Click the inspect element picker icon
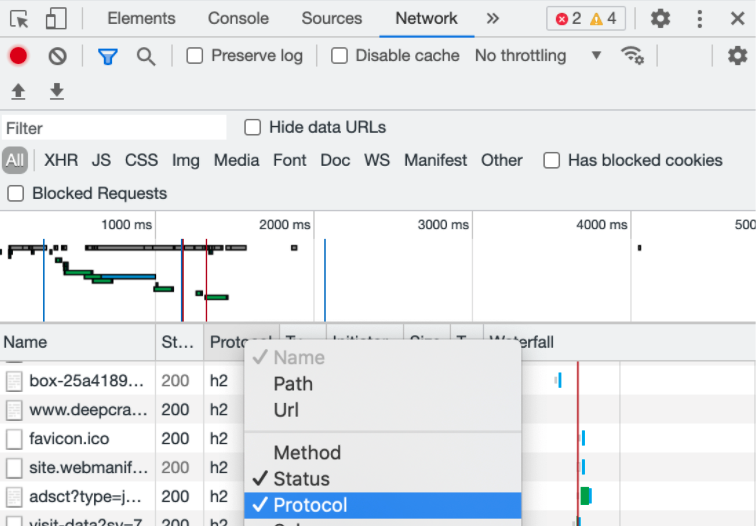This screenshot has width=756, height=526. coord(19,18)
